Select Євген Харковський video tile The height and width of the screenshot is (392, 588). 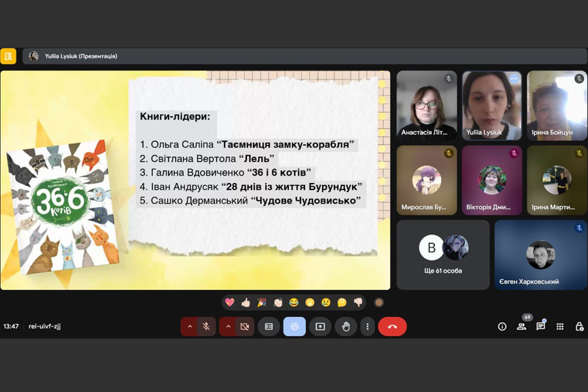(x=540, y=255)
